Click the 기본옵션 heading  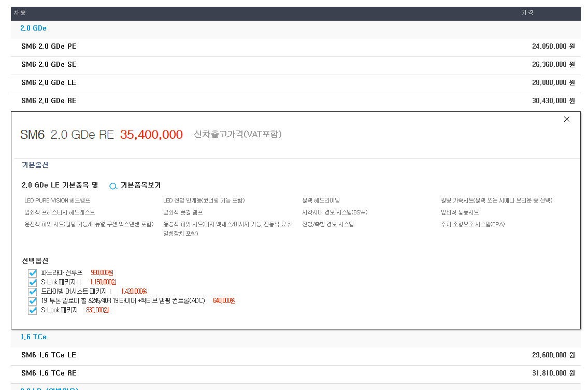tap(35, 165)
